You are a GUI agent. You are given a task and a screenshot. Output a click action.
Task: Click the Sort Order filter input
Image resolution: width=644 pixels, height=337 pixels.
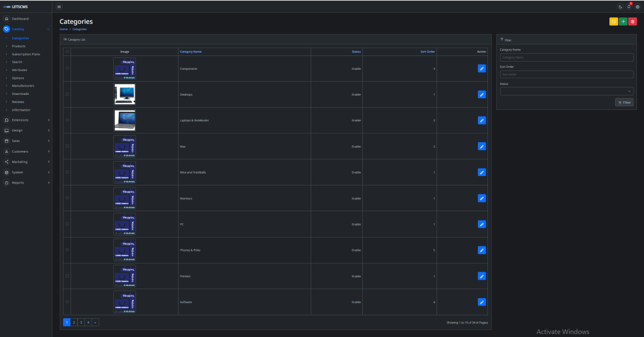tap(567, 74)
